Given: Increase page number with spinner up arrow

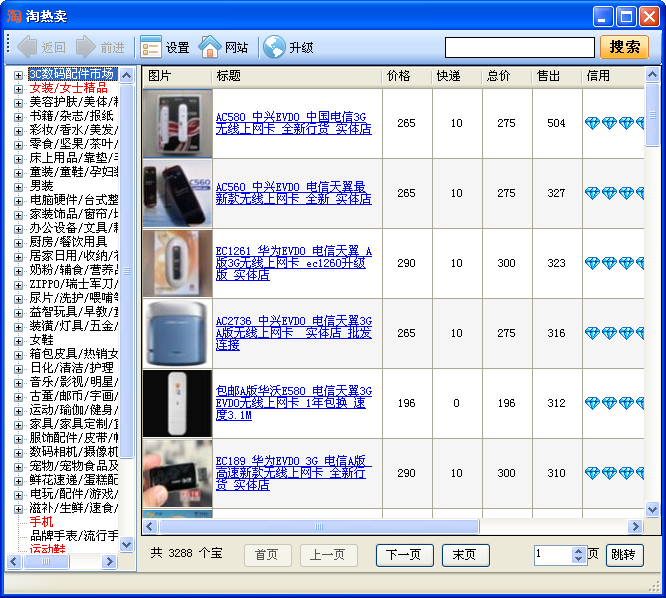Looking at the screenshot, I should [x=578, y=550].
